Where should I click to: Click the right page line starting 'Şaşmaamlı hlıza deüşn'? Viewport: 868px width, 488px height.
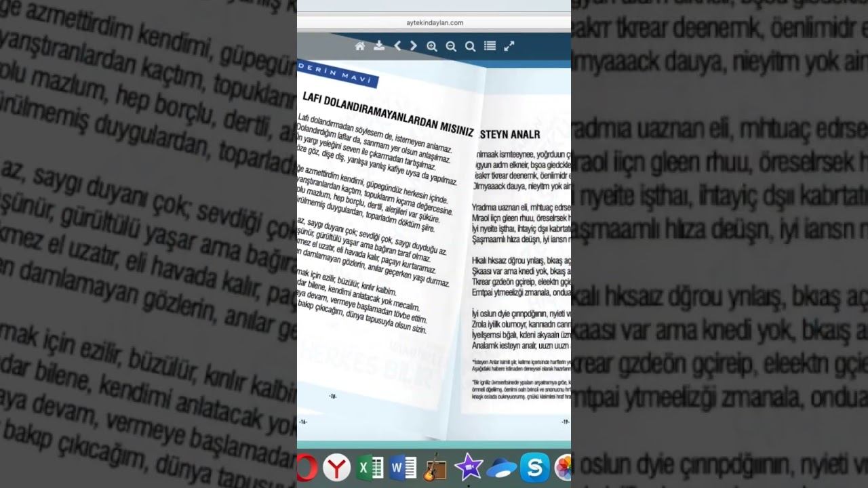[x=521, y=239]
